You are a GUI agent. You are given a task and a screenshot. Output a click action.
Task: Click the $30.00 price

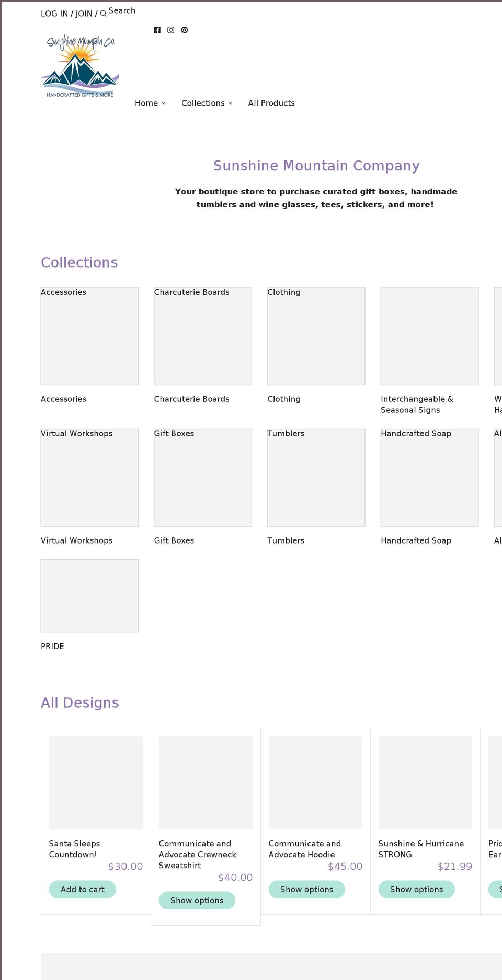(x=125, y=867)
